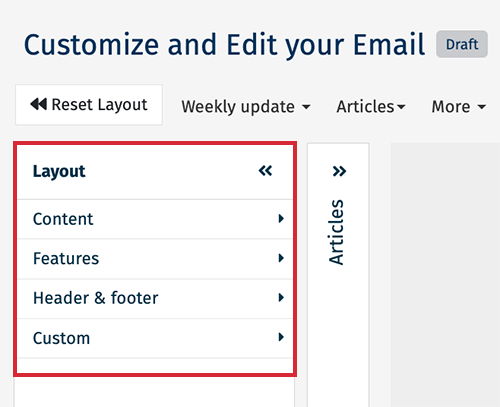Open the Articles dropdown menu
The width and height of the screenshot is (500, 407).
pos(371,107)
